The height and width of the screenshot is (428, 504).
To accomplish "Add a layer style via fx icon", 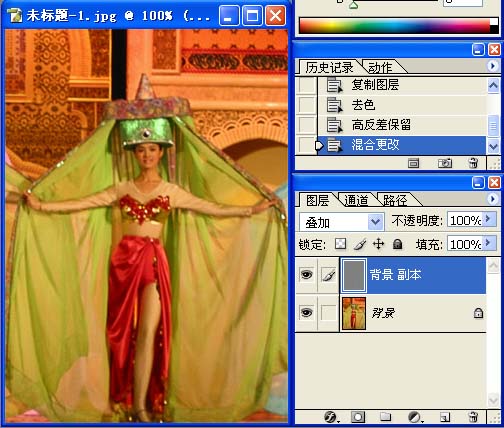I will pyautogui.click(x=331, y=417).
